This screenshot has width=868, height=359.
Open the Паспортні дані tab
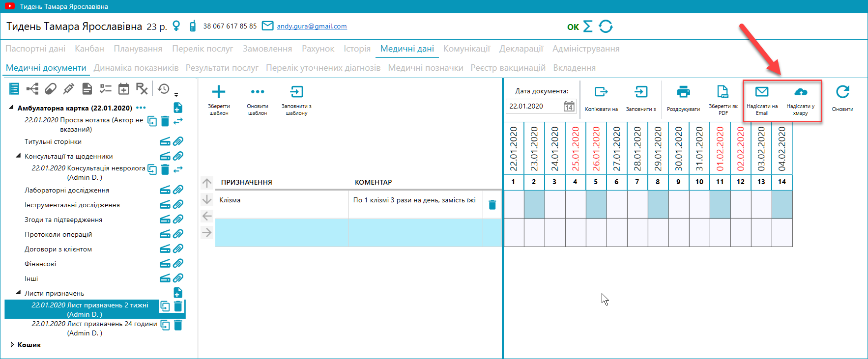35,49
